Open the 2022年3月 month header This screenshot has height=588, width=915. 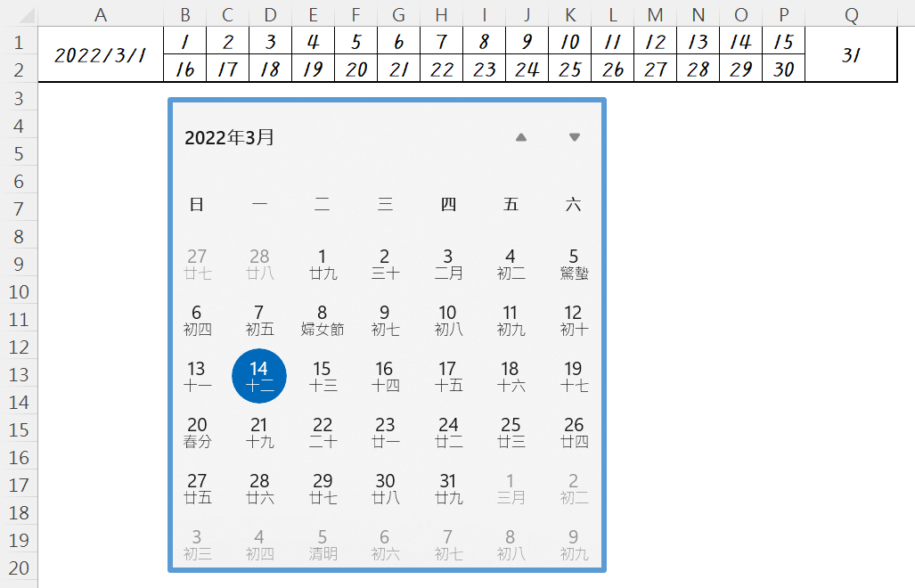[229, 138]
